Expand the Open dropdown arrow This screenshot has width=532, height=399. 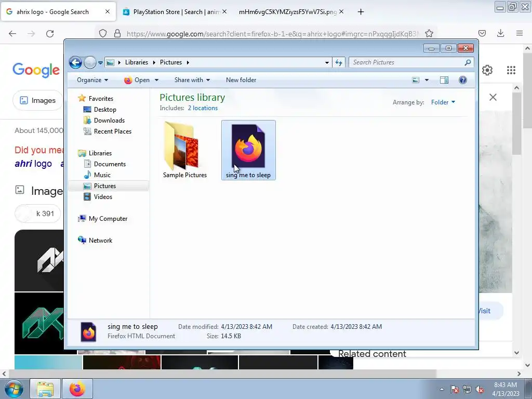(156, 80)
